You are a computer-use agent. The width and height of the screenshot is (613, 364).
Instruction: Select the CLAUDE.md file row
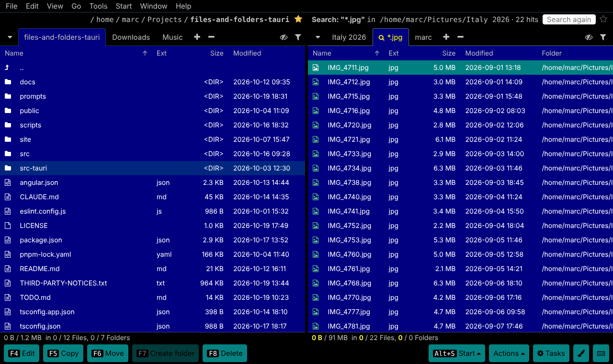[153, 197]
